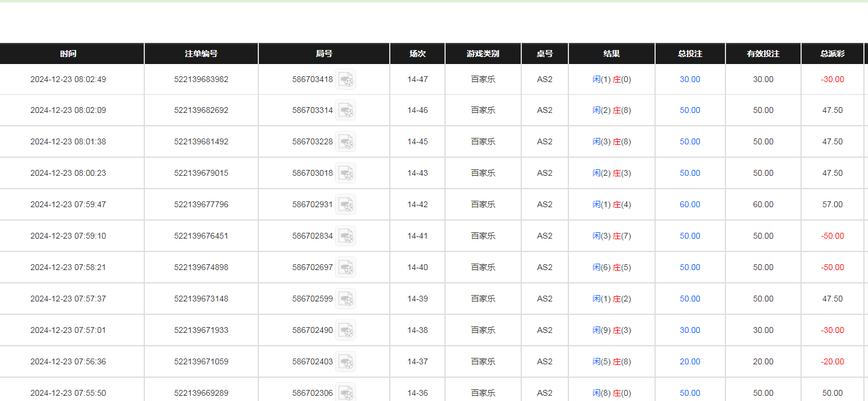The height and width of the screenshot is (401, 868).
Task: Open replay icon next to 586702931
Action: [346, 205]
